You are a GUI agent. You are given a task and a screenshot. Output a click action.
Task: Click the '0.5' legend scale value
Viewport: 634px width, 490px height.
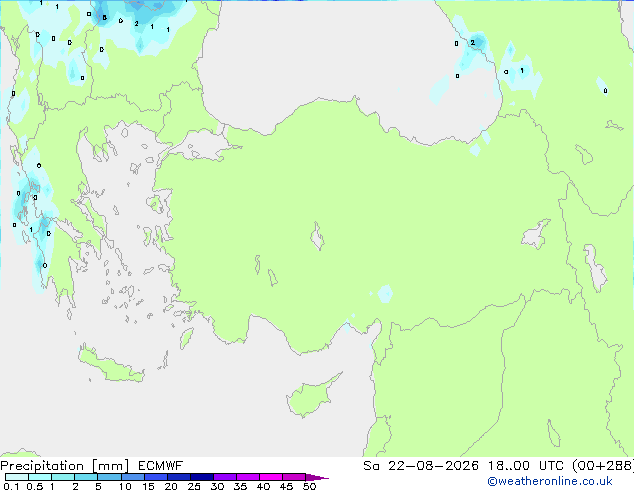click(x=35, y=486)
